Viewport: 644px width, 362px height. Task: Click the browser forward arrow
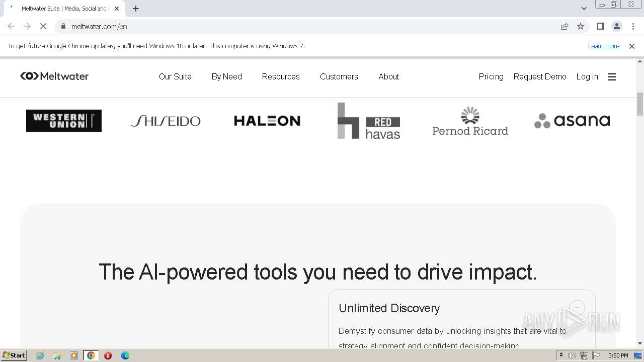[27, 26]
